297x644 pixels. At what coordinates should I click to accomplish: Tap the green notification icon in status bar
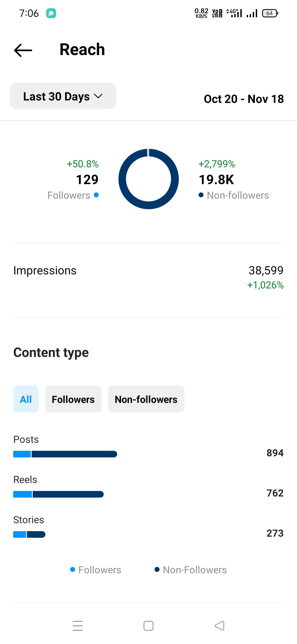(x=51, y=13)
